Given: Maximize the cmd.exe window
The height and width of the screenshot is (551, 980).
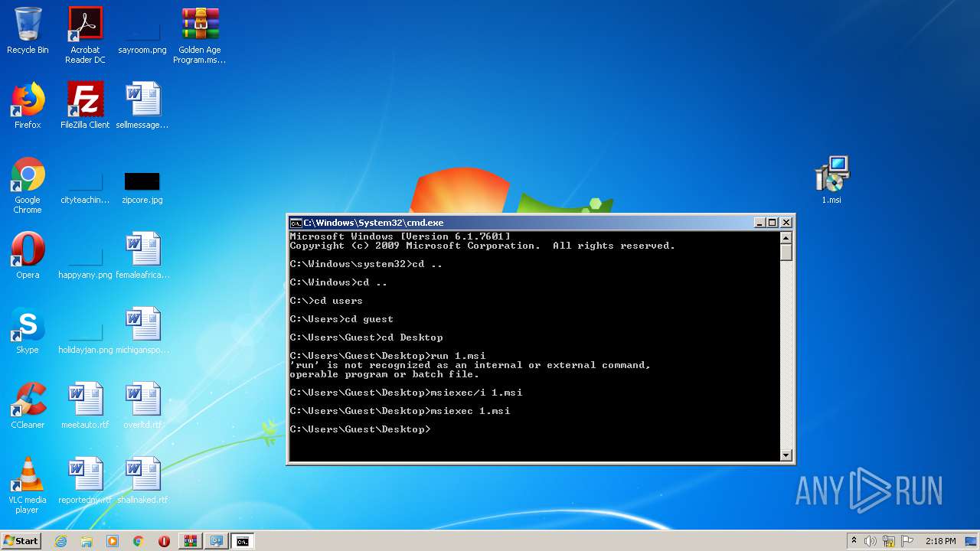Looking at the screenshot, I should [x=772, y=223].
